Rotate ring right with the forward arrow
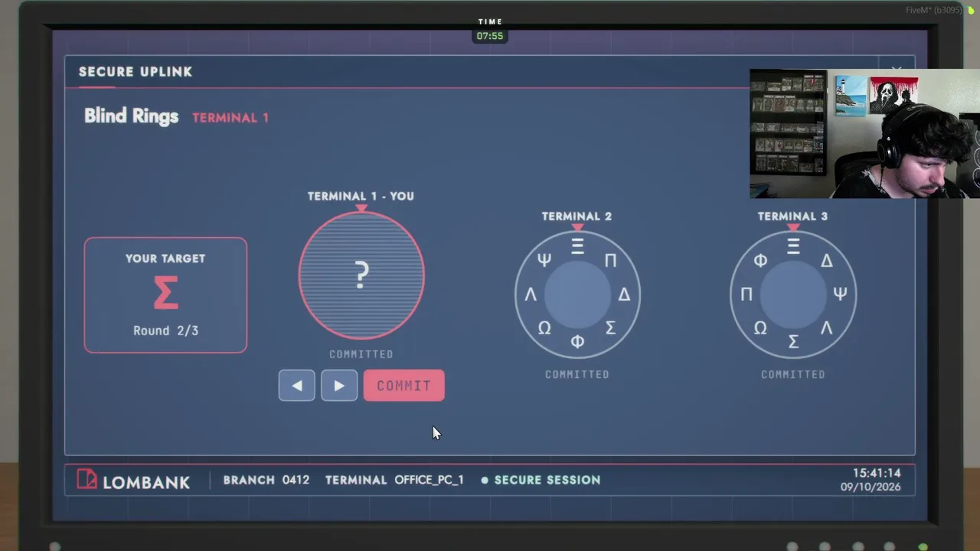980x551 pixels. [339, 386]
